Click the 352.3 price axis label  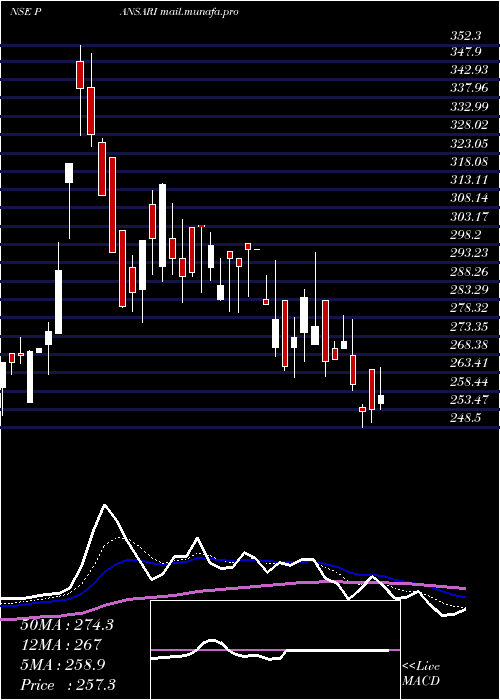[x=466, y=36]
